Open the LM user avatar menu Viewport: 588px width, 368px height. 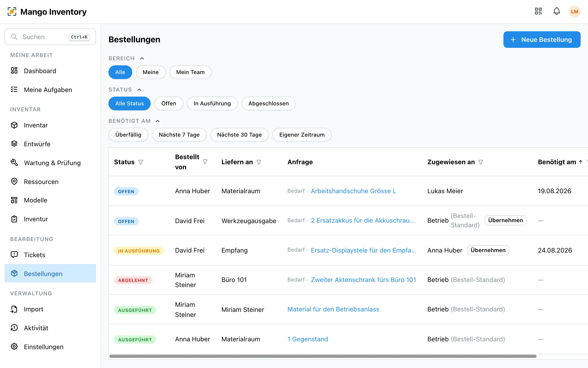click(x=574, y=11)
